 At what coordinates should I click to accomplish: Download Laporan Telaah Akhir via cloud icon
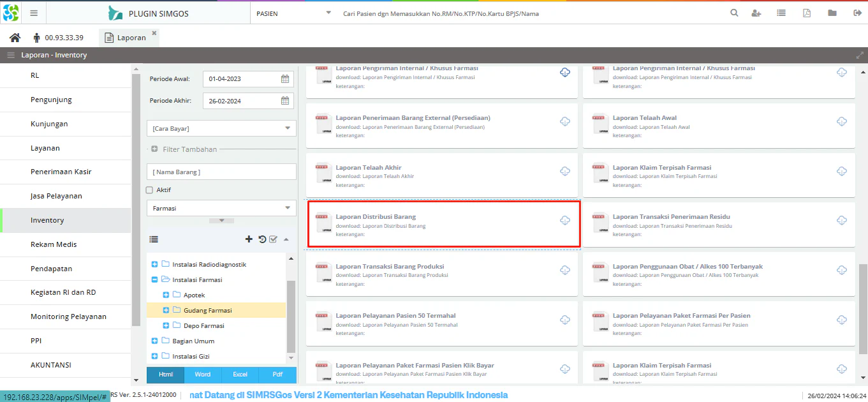click(565, 171)
